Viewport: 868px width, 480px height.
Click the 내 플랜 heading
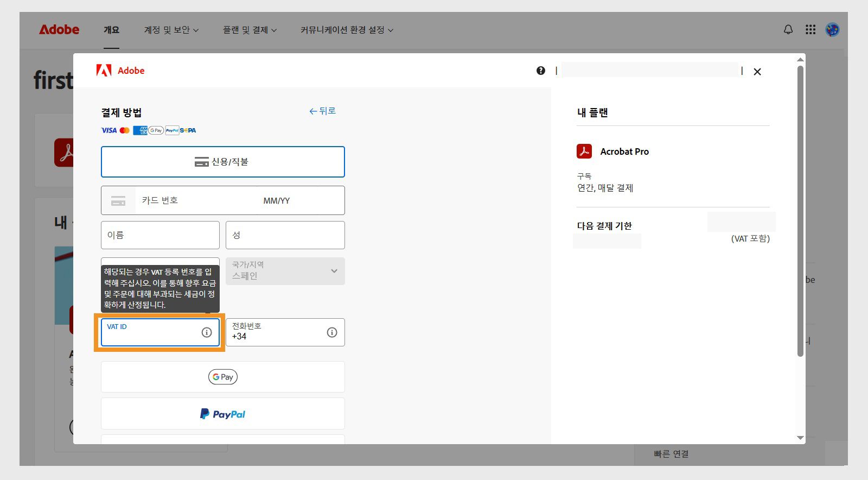tap(592, 112)
